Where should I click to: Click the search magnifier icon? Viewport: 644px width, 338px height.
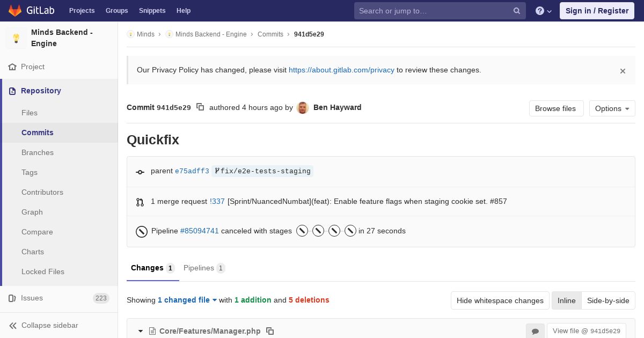coord(516,11)
